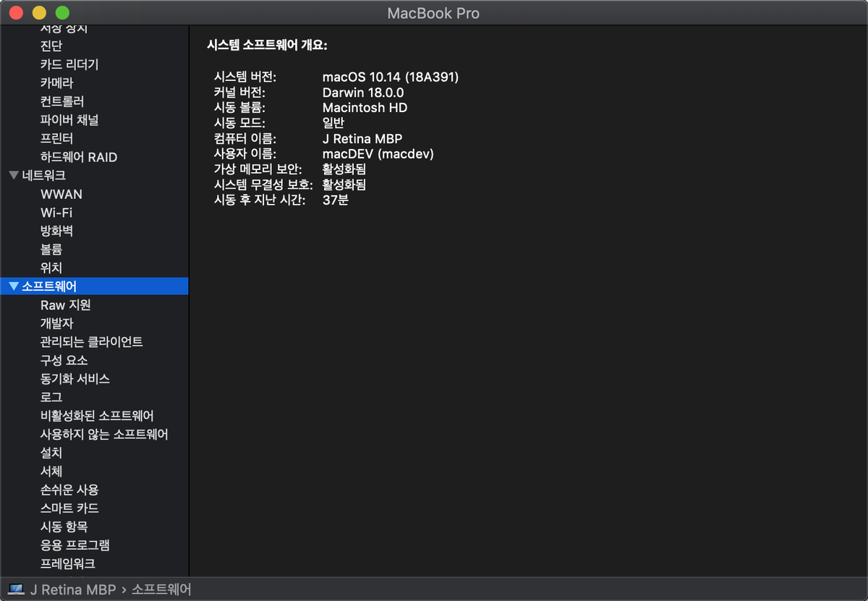Click the 가상 메모리 보안 label
Screen dimensions: 868x601
258,169
